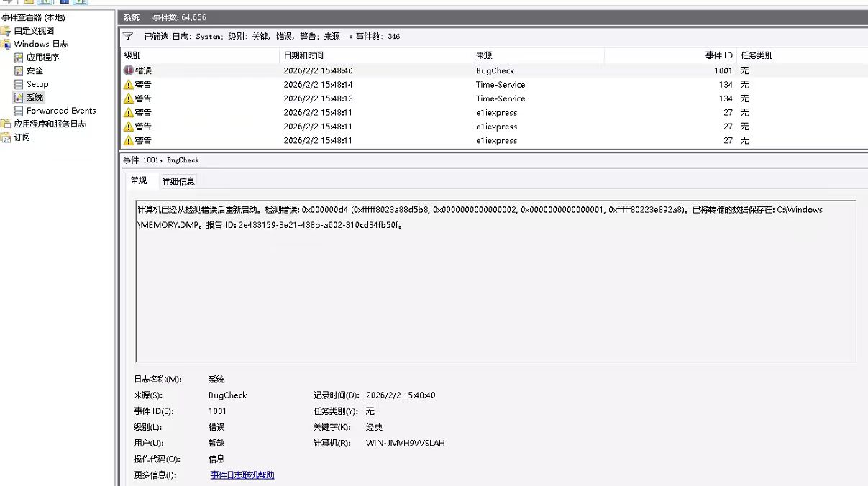Click the warning icon in the 15:48:14 Time-Service row
The image size is (868, 486).
pos(129,85)
